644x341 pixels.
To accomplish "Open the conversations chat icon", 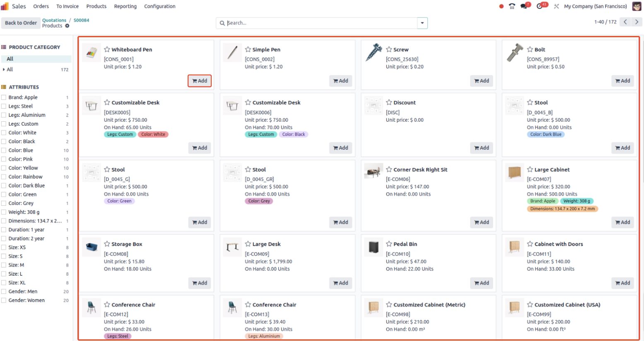I will pyautogui.click(x=525, y=6).
